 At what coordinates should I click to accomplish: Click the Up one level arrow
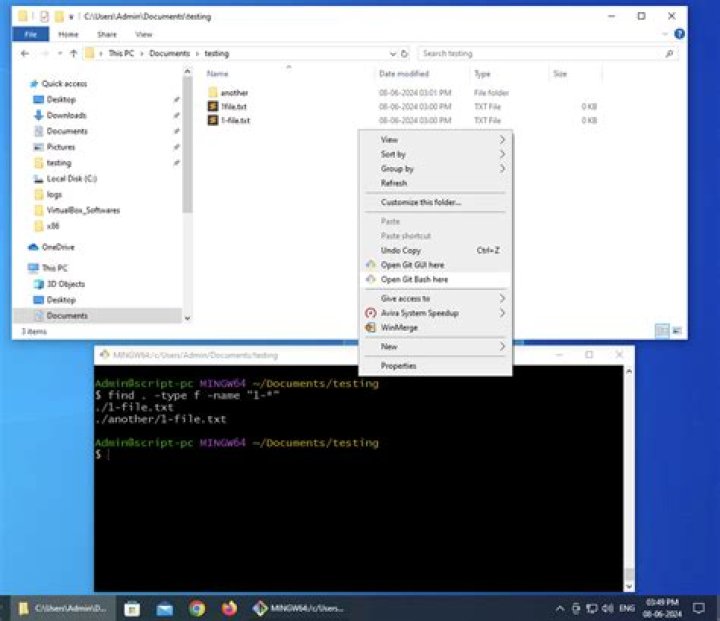(73, 54)
